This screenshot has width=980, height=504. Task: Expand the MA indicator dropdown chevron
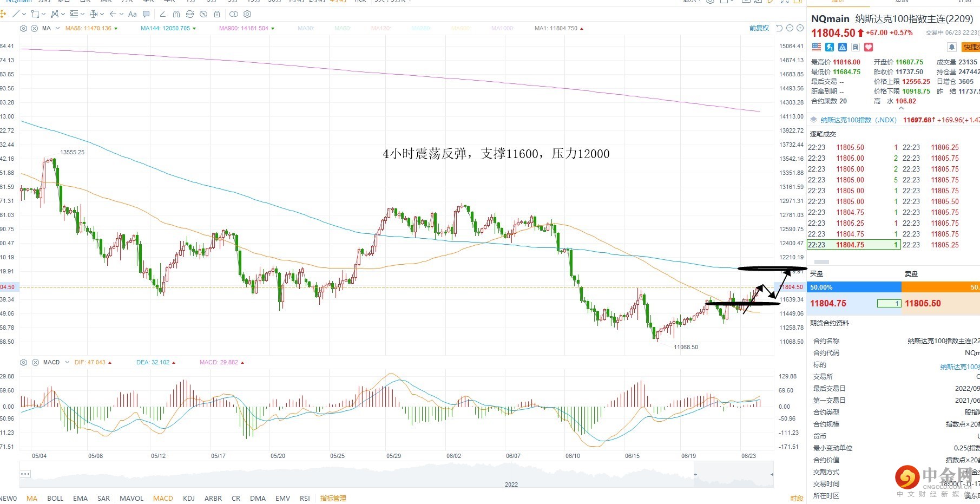click(x=57, y=28)
